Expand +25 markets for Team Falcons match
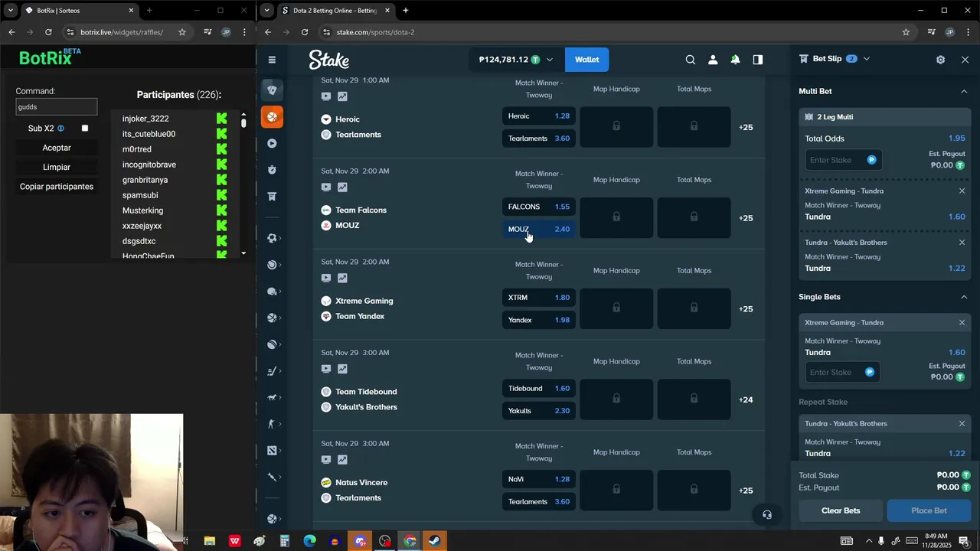The height and width of the screenshot is (551, 980). [x=746, y=218]
